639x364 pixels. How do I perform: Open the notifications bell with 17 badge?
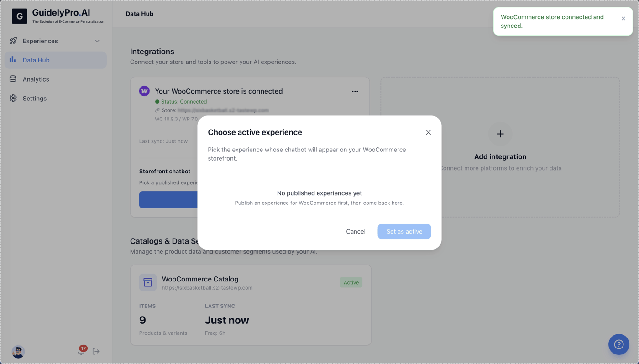tap(82, 351)
